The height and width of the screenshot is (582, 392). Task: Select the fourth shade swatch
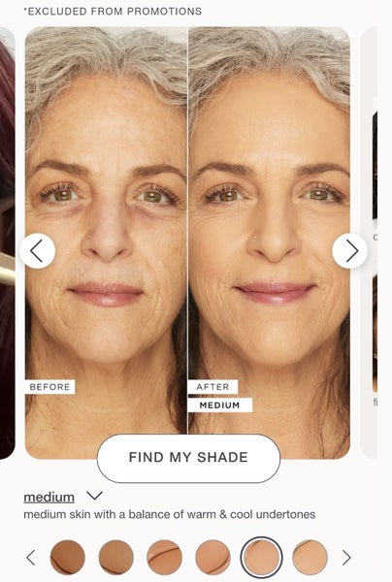tap(212, 558)
